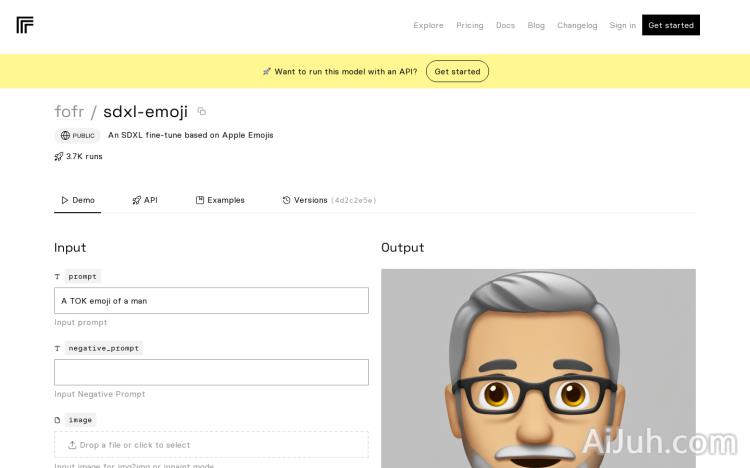Click the file icon beside the image label

coord(58,420)
